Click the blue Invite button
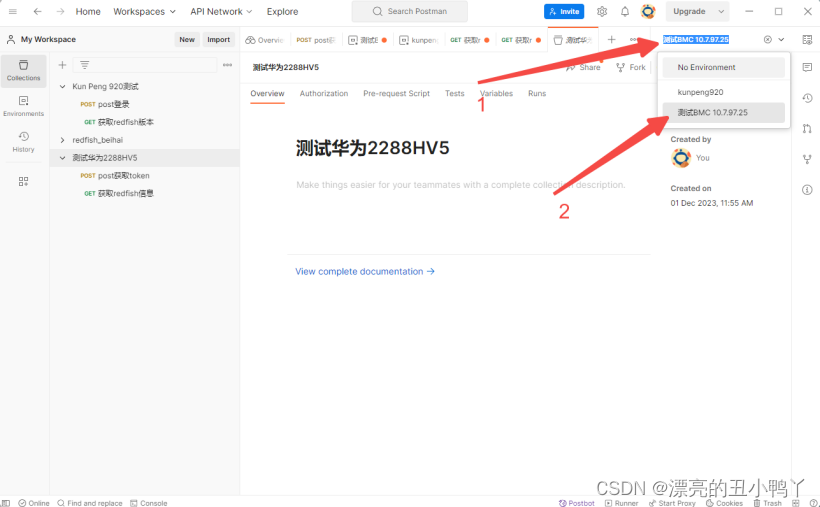820x507 pixels. (x=564, y=12)
